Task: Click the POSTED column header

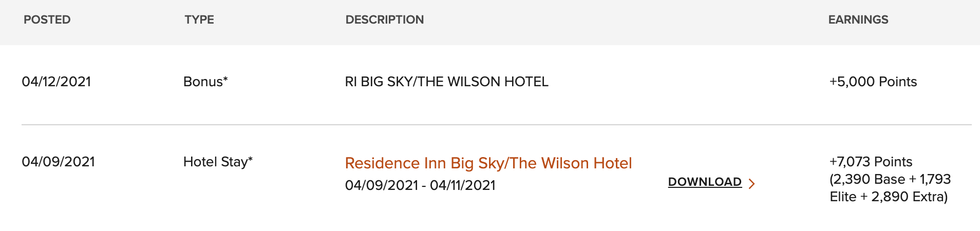Action: point(47,20)
